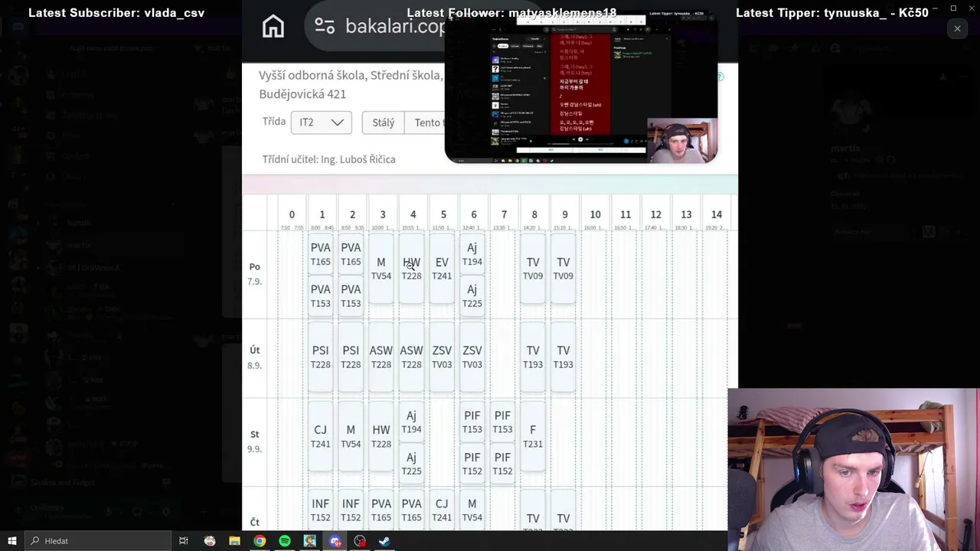Screen dimensions: 980x551
Task: Open Spotify from the taskbar
Action: [x=285, y=541]
